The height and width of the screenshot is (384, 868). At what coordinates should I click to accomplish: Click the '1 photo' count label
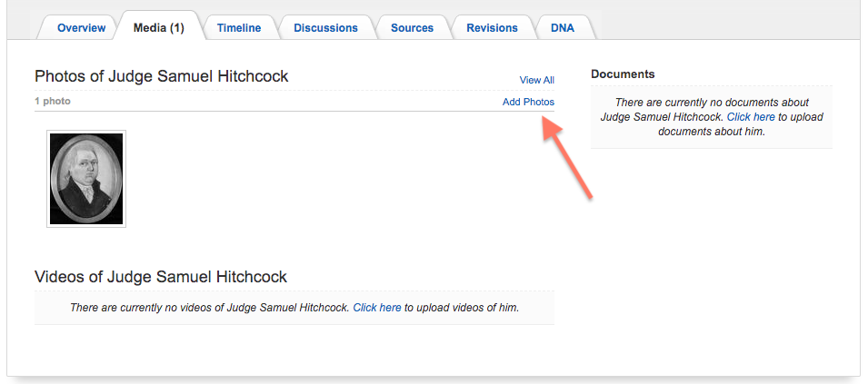tap(53, 102)
